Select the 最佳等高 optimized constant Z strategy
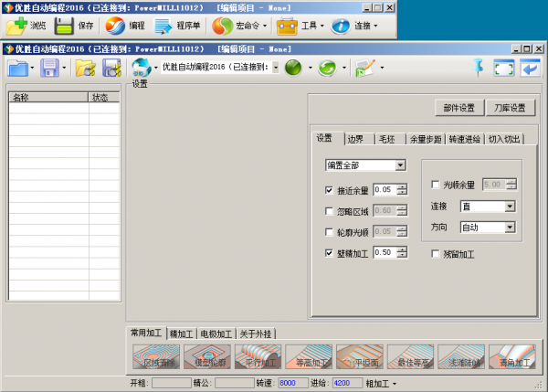Viewport: 548px width, 392px height. [x=410, y=356]
